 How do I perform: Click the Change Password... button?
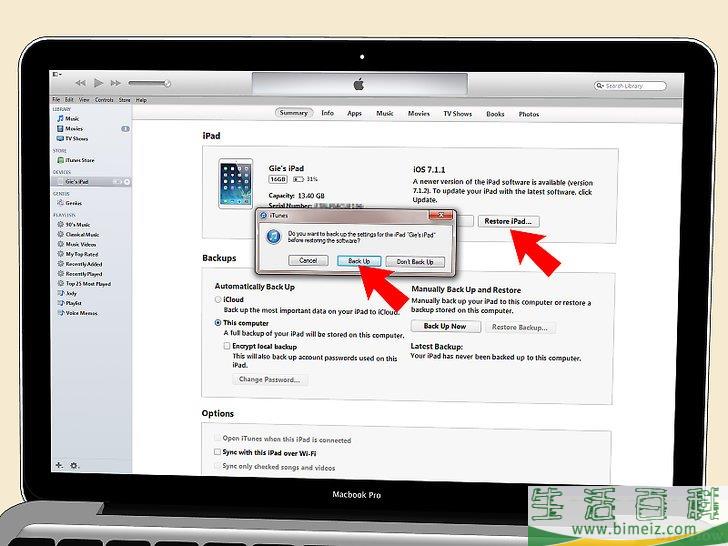coord(269,379)
